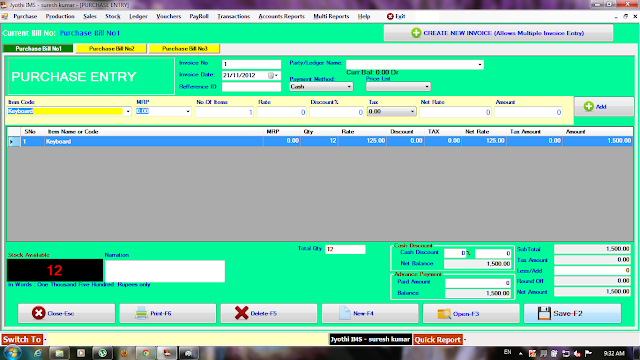Click the Quick Report button
The width and height of the screenshot is (640, 360).
coord(438,340)
